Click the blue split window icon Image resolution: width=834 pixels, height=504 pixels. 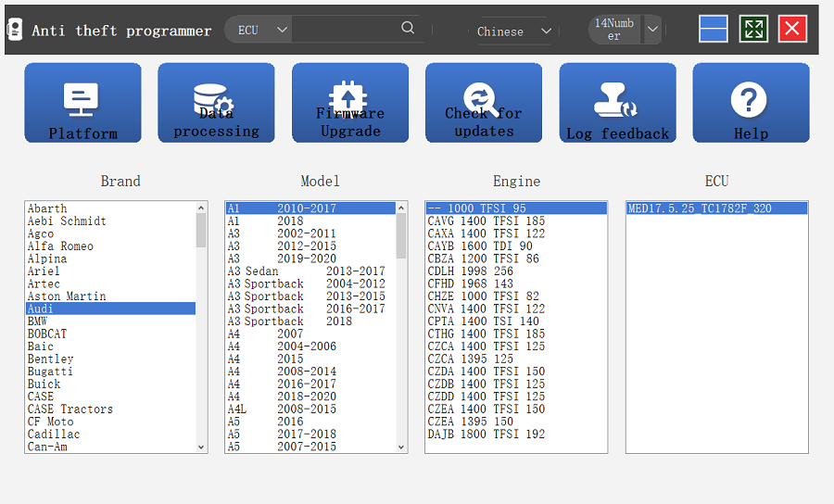[x=713, y=29]
